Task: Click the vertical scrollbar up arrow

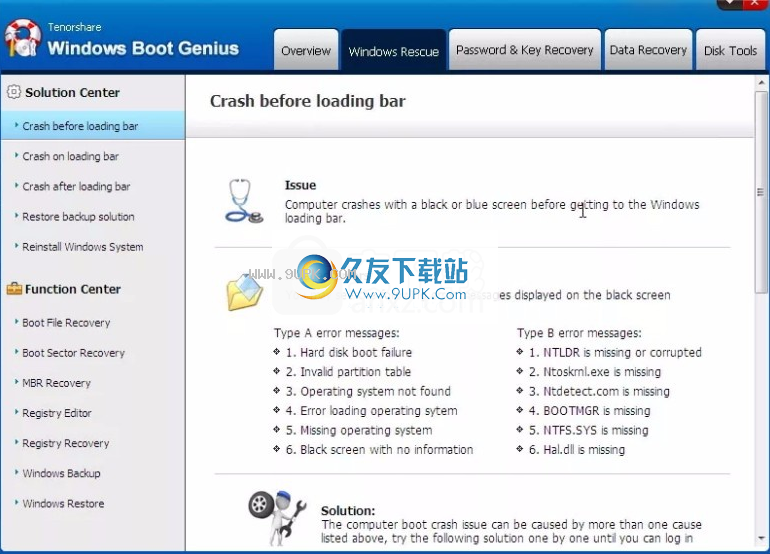Action: [761, 83]
